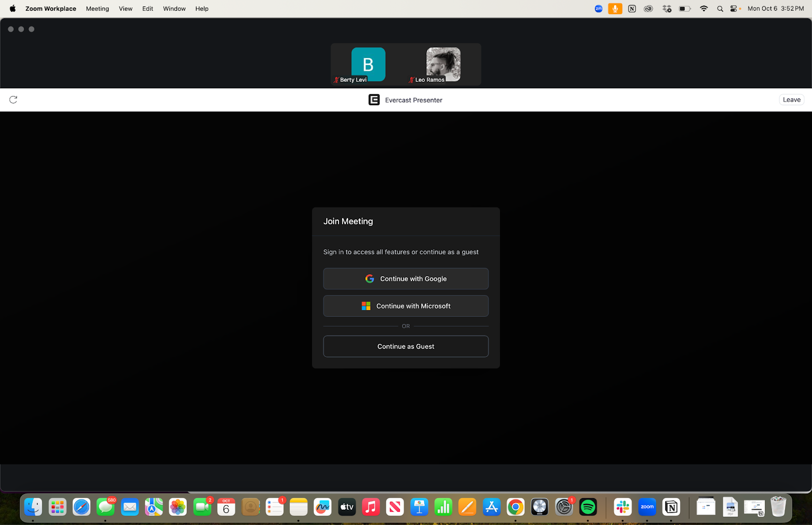Click the Evercast Presenter logo icon
Image resolution: width=812 pixels, height=525 pixels.
click(x=374, y=100)
